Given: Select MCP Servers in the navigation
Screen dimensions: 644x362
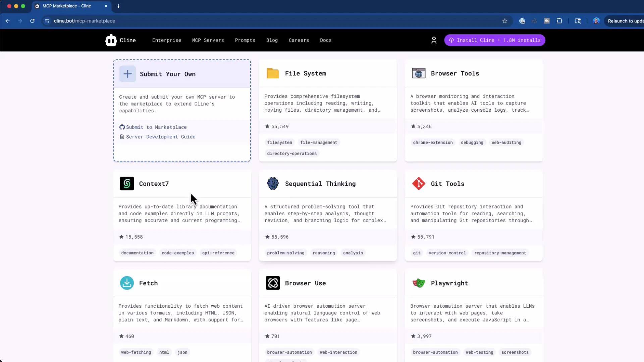Looking at the screenshot, I should click(208, 40).
